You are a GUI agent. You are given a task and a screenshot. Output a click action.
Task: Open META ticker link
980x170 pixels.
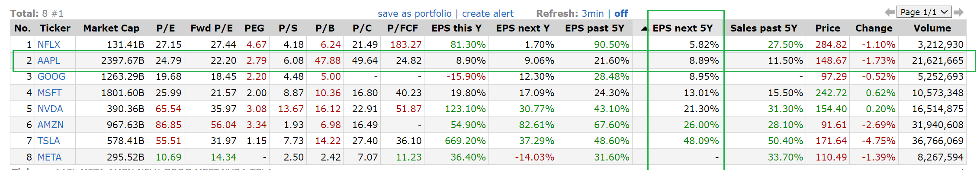49,157
